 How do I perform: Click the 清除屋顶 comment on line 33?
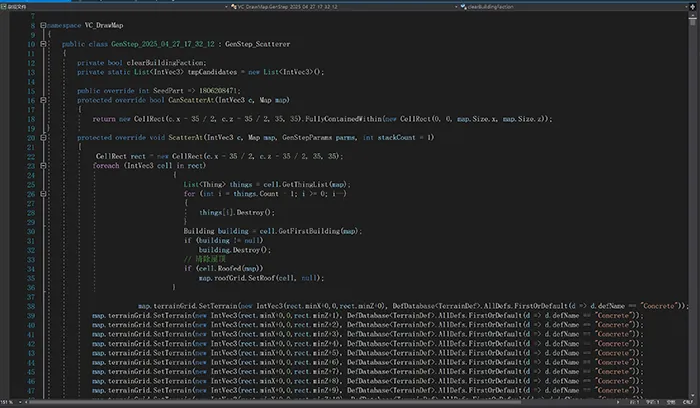210,258
